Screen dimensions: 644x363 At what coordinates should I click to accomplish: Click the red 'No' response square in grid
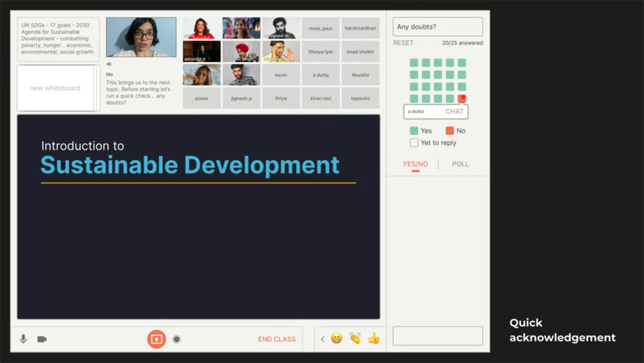462,99
